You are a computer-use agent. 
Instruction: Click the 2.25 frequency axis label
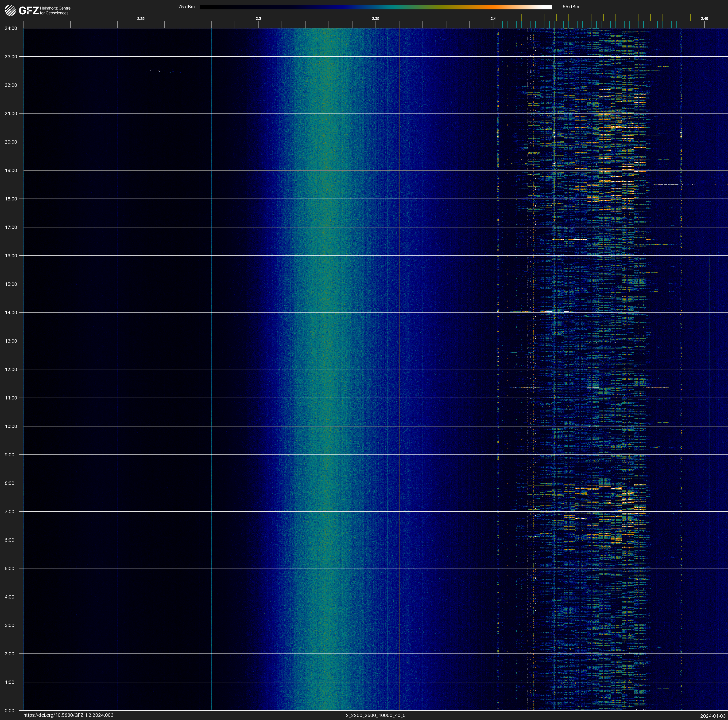pyautogui.click(x=140, y=19)
